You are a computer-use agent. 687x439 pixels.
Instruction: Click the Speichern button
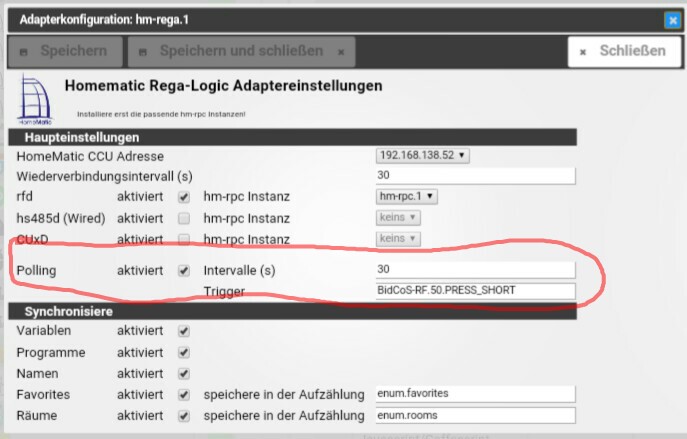(x=65, y=51)
